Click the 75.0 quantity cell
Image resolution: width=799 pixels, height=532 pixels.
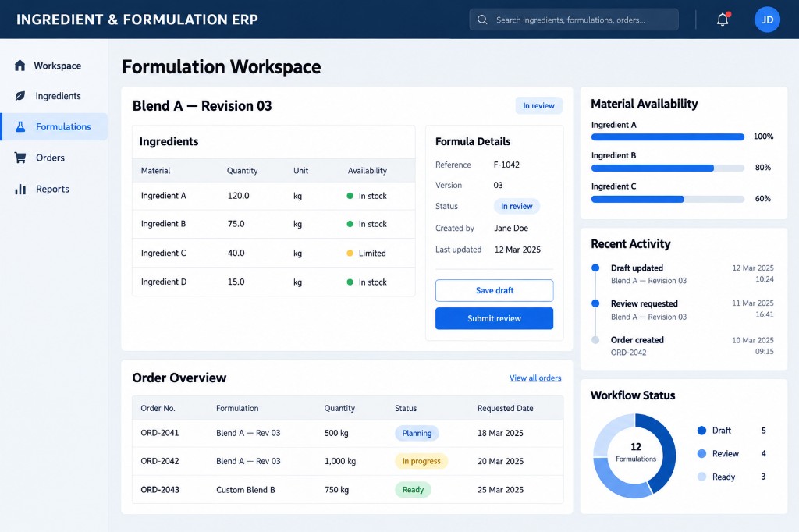coord(236,224)
